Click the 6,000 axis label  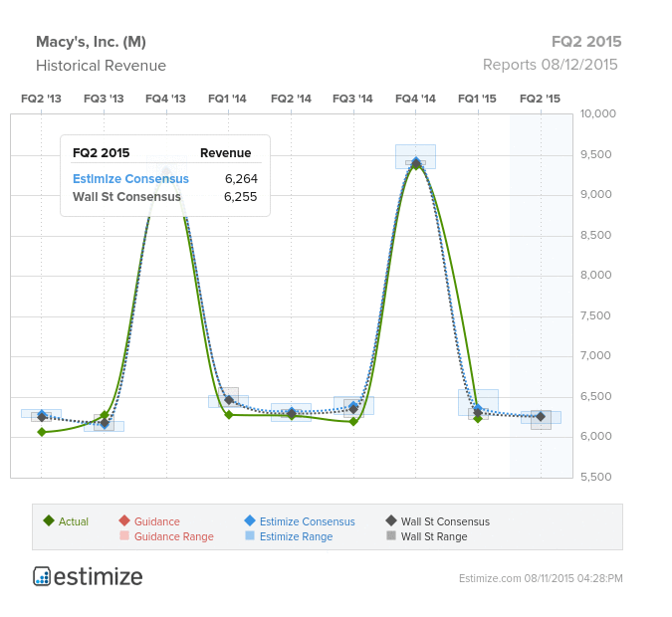tap(595, 436)
